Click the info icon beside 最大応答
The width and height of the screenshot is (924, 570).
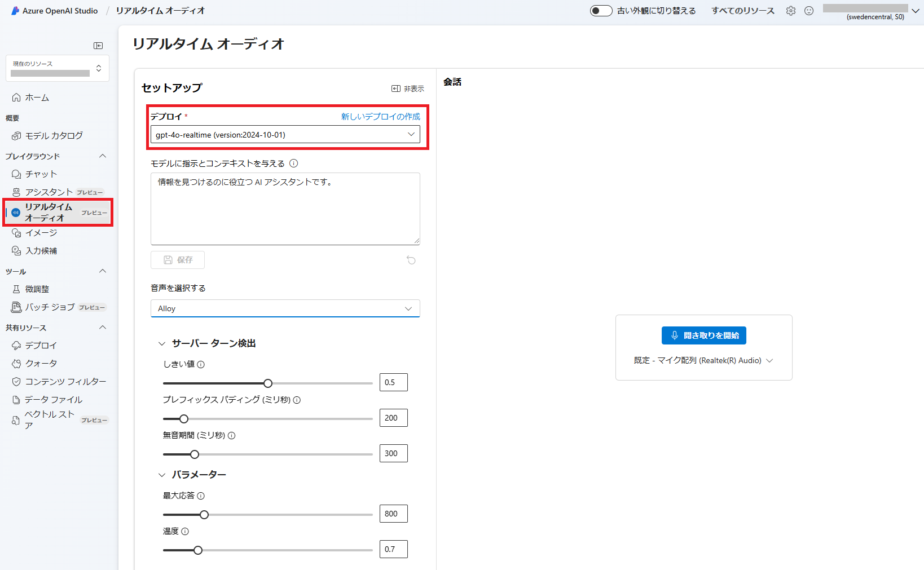coord(201,496)
